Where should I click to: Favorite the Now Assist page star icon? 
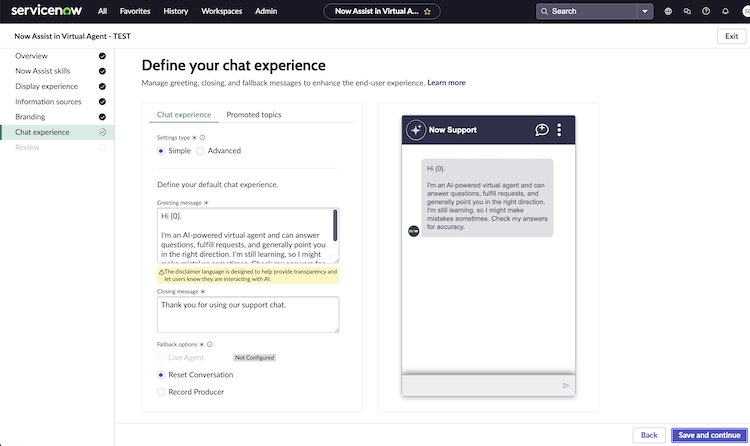[427, 11]
